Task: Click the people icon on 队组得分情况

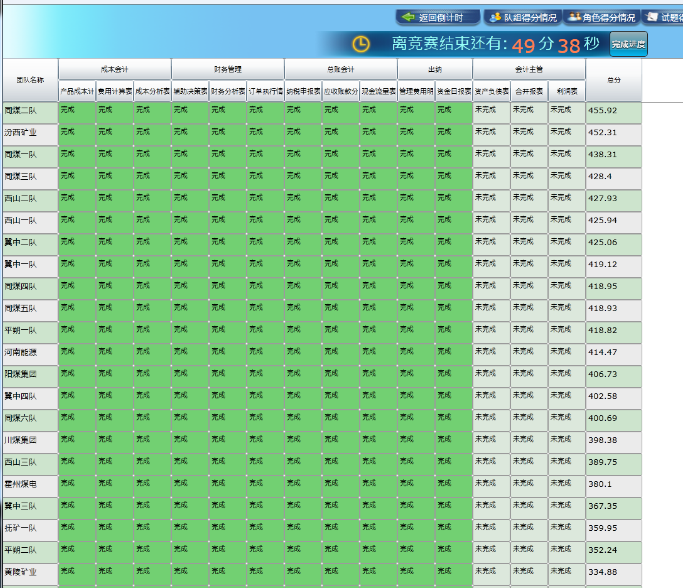Action: (x=495, y=17)
